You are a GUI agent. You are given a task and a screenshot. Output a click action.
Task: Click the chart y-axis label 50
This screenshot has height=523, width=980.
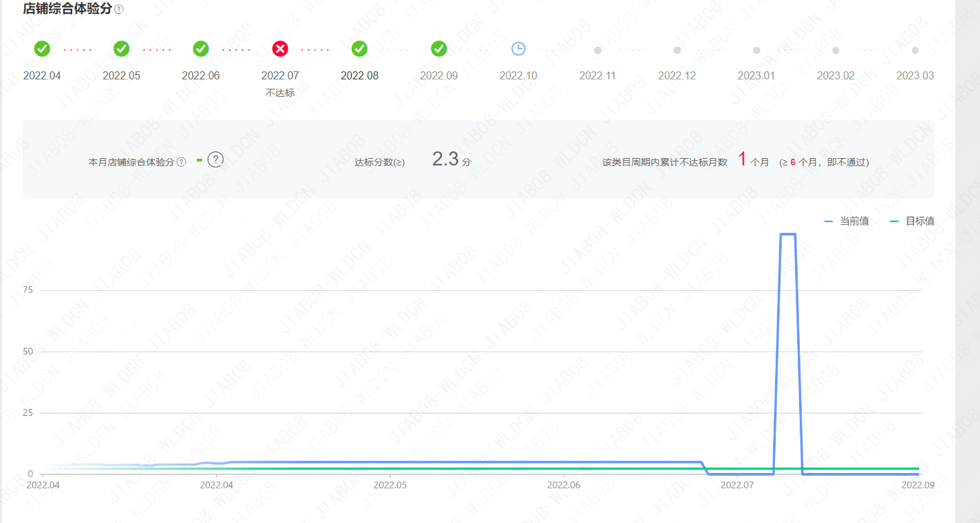pos(27,352)
